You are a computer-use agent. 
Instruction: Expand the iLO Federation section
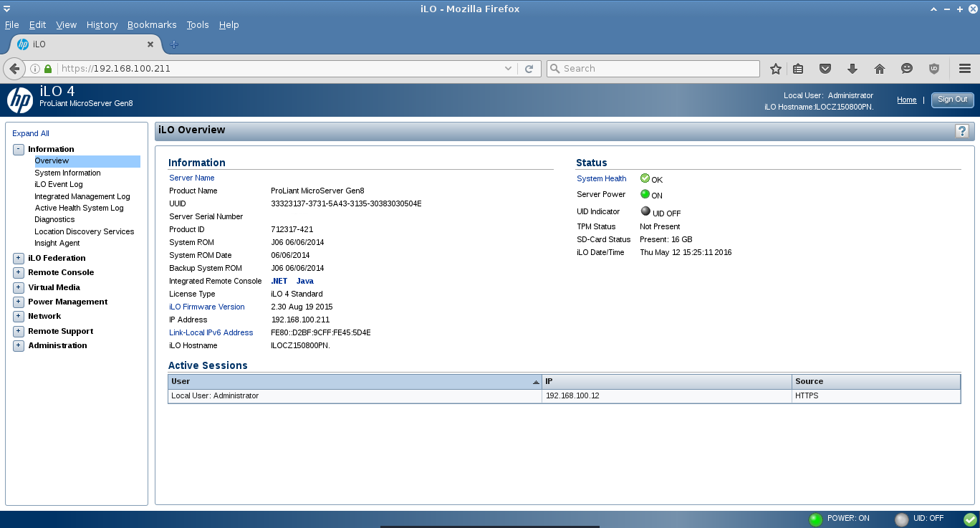pyautogui.click(x=19, y=258)
